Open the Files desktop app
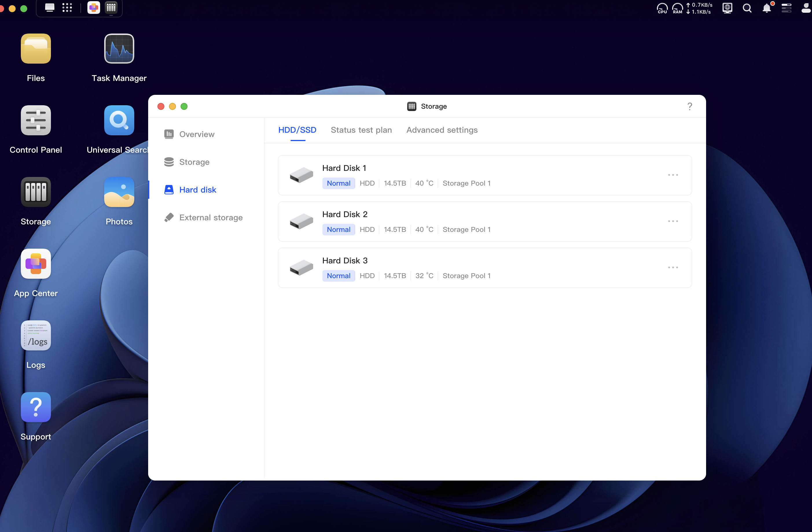 click(x=36, y=49)
